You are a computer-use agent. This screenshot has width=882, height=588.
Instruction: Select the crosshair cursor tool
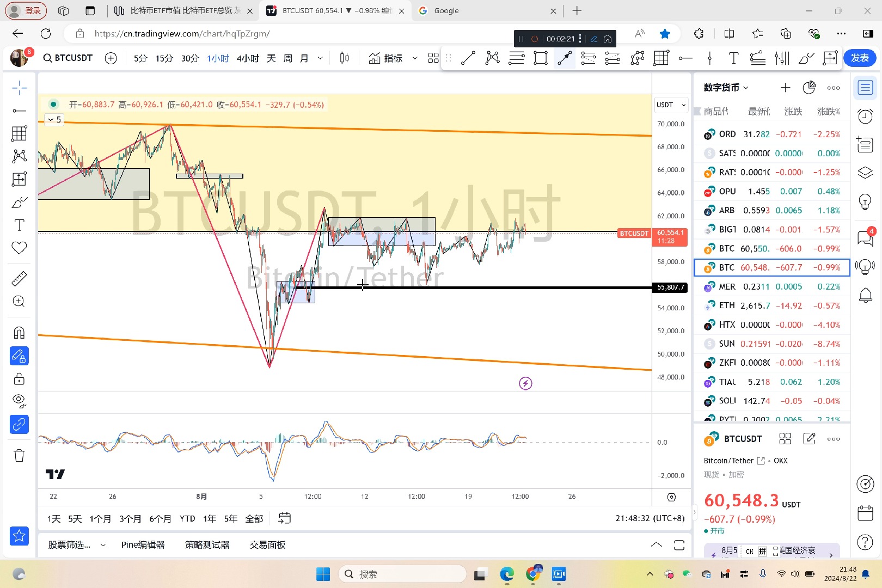(19, 88)
